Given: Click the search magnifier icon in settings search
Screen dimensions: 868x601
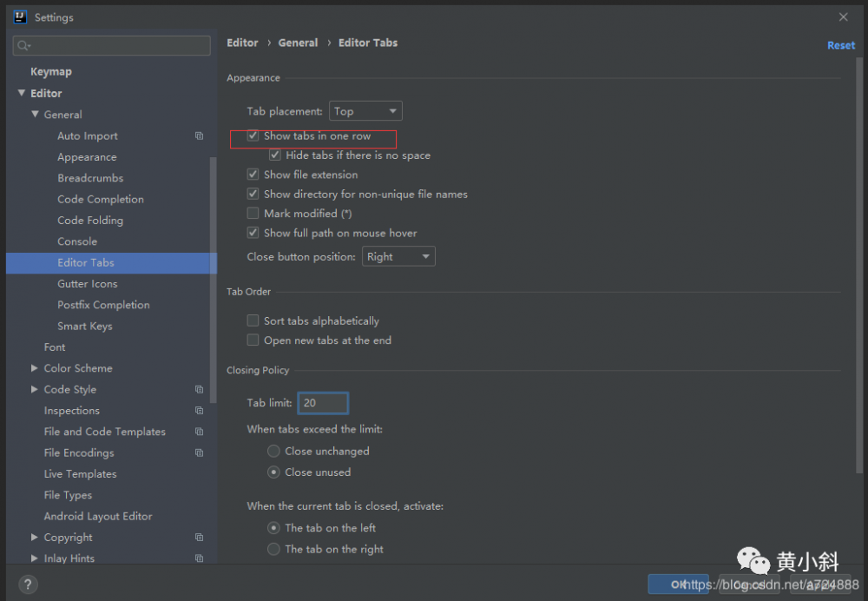Looking at the screenshot, I should (x=23, y=45).
